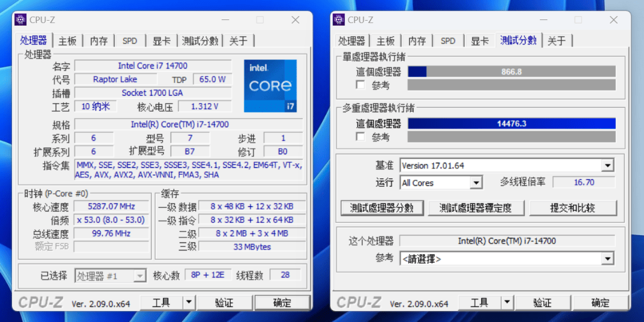644x322 pixels.
Task: Click the 多线程倍率 value 16.70
Action: coord(584,182)
